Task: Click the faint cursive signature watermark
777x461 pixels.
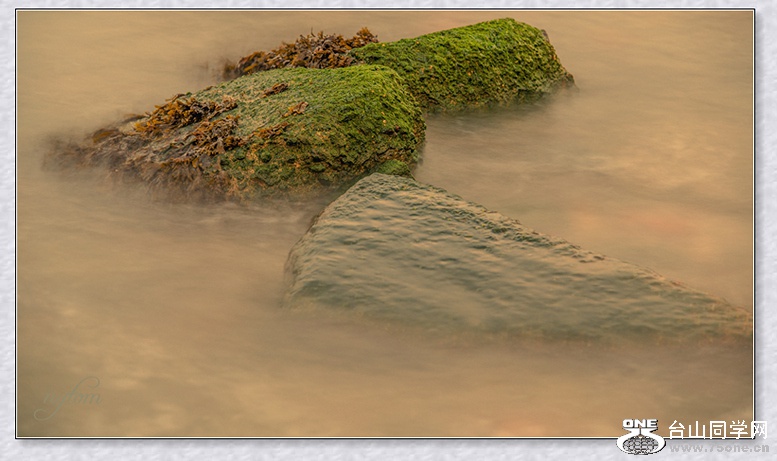Action: 68,398
